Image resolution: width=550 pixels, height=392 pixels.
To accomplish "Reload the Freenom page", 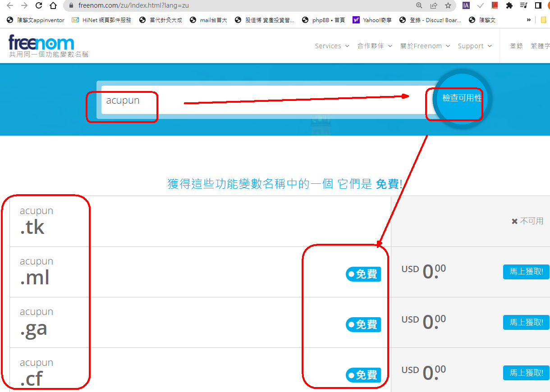I will pyautogui.click(x=39, y=5).
